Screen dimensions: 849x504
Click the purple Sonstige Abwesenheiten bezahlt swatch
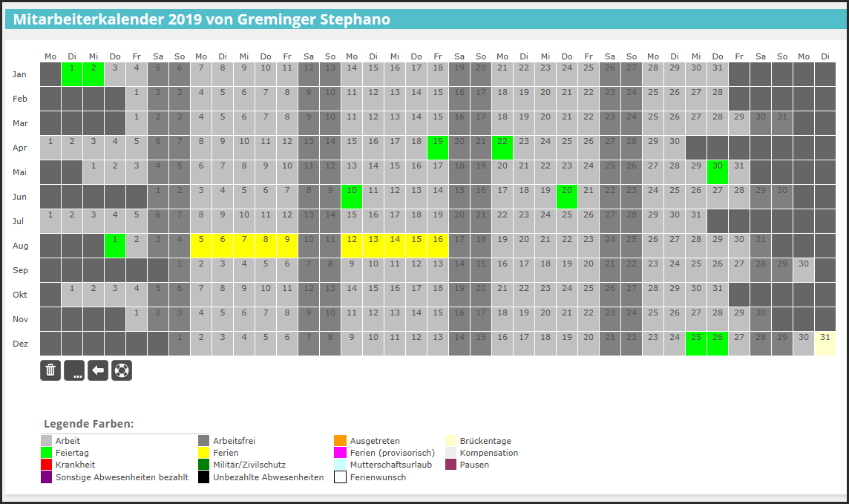tap(46, 477)
